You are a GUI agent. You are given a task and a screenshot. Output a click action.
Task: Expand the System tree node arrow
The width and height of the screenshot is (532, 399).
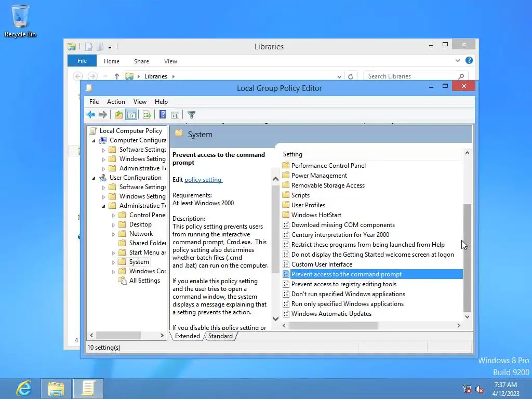point(114,262)
